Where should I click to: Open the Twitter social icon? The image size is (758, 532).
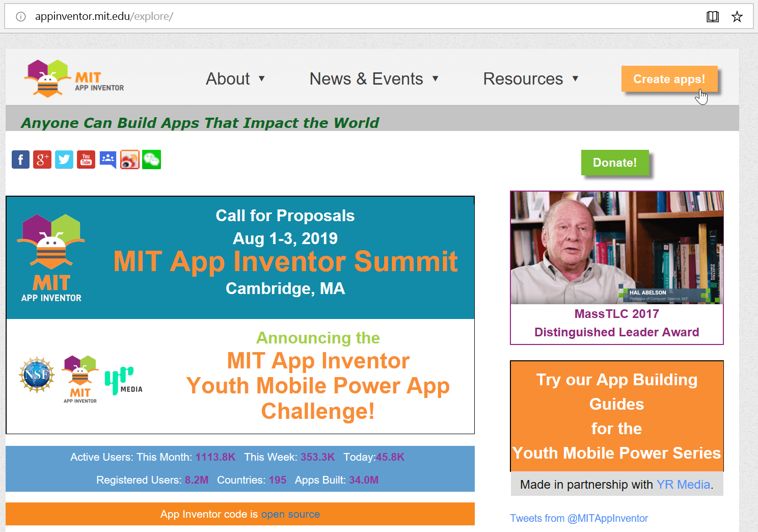[x=64, y=159]
